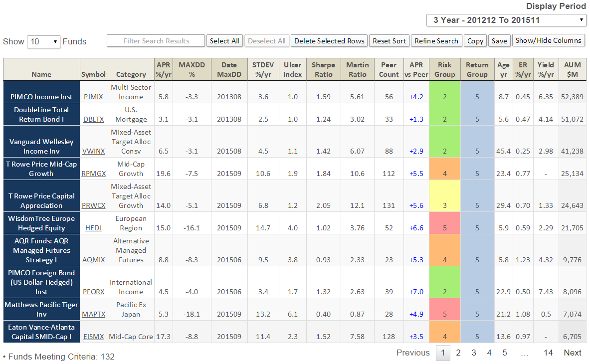
Task: Click Next in the pagination
Action: (x=573, y=353)
